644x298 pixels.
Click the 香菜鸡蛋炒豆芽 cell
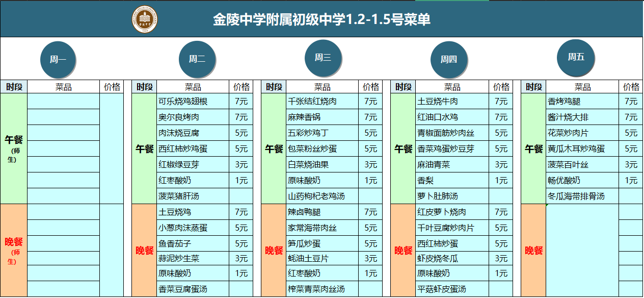point(452,148)
